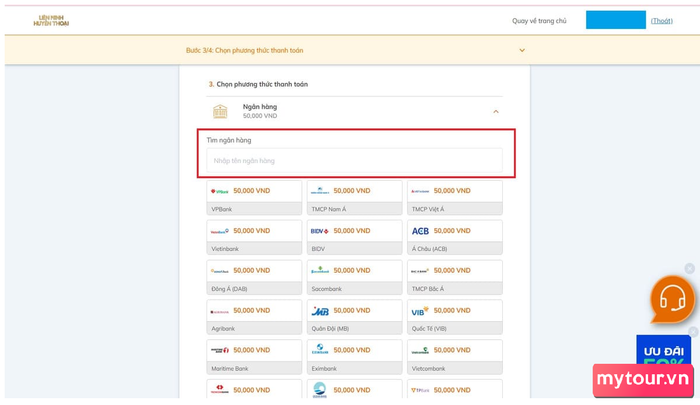Click the Bước 3/4 step header text
This screenshot has width=700, height=405.
point(245,50)
